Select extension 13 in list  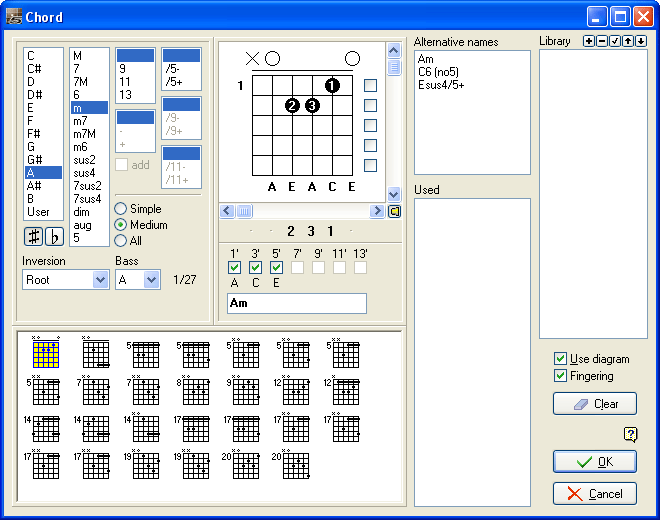click(135, 95)
